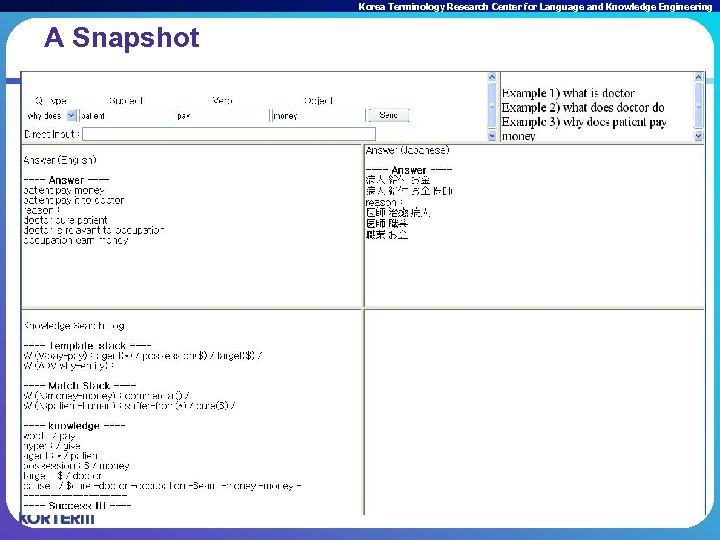
Task: Click 'occupation earn money' answer line
Action: click(76, 240)
